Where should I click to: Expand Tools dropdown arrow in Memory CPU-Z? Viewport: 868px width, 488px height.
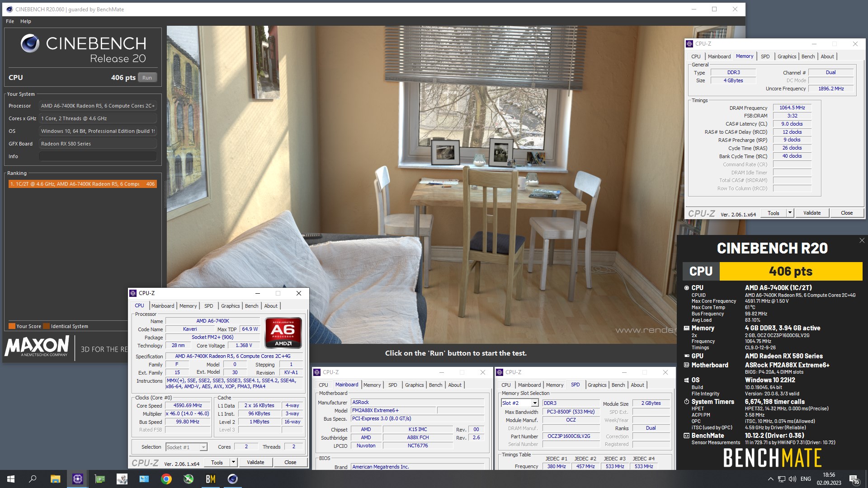tap(790, 213)
